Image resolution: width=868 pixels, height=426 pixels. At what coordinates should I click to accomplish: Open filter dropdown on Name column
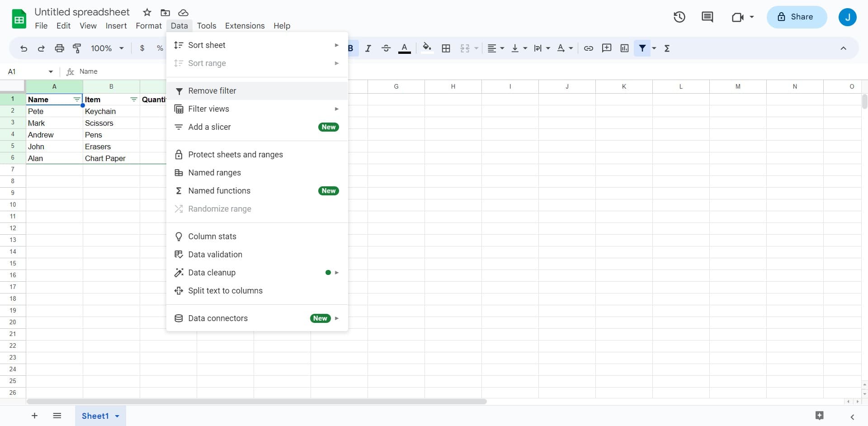pos(77,99)
